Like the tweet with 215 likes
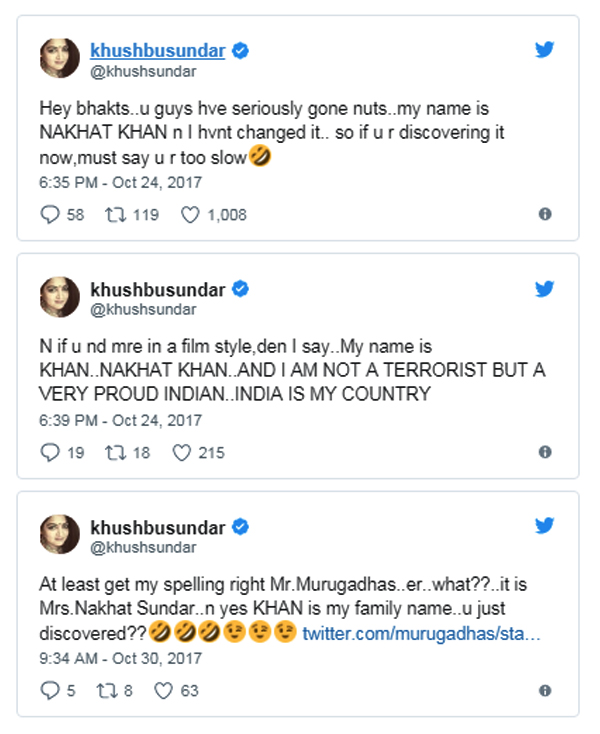Image resolution: width=600 pixels, height=734 pixels. click(x=181, y=452)
